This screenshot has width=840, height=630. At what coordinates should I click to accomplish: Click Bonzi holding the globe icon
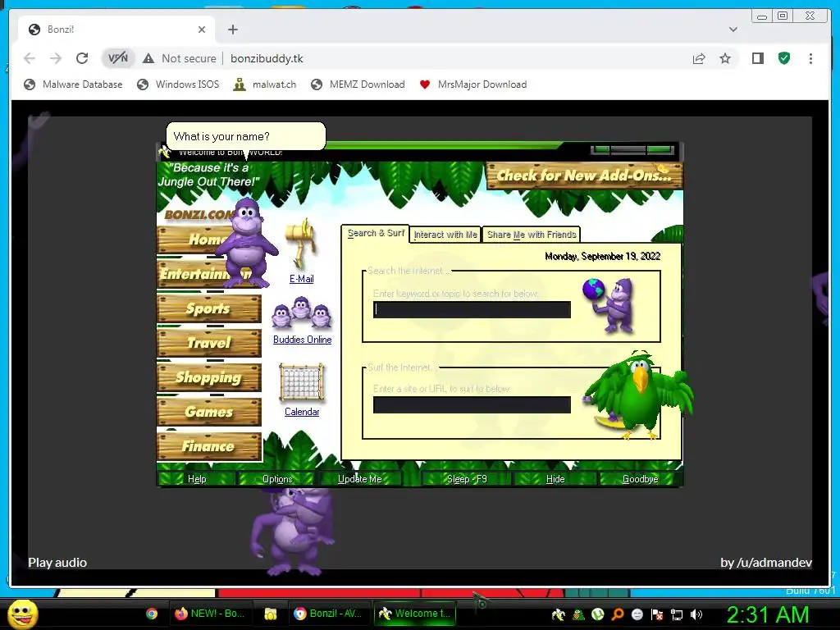609,305
